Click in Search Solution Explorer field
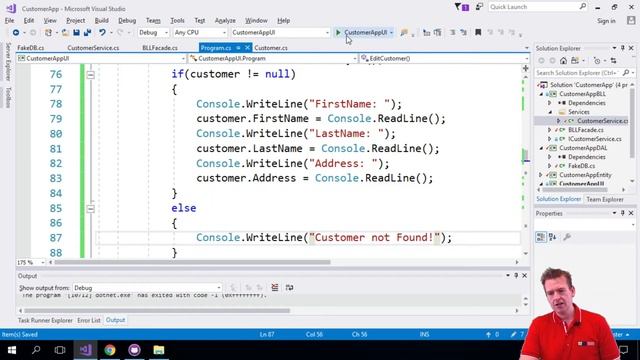 (x=577, y=73)
